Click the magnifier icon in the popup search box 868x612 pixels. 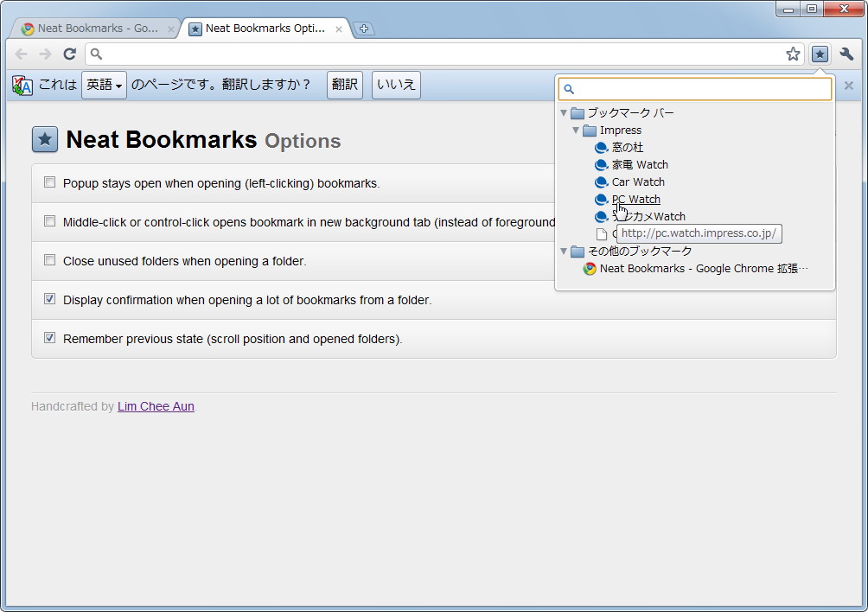569,88
